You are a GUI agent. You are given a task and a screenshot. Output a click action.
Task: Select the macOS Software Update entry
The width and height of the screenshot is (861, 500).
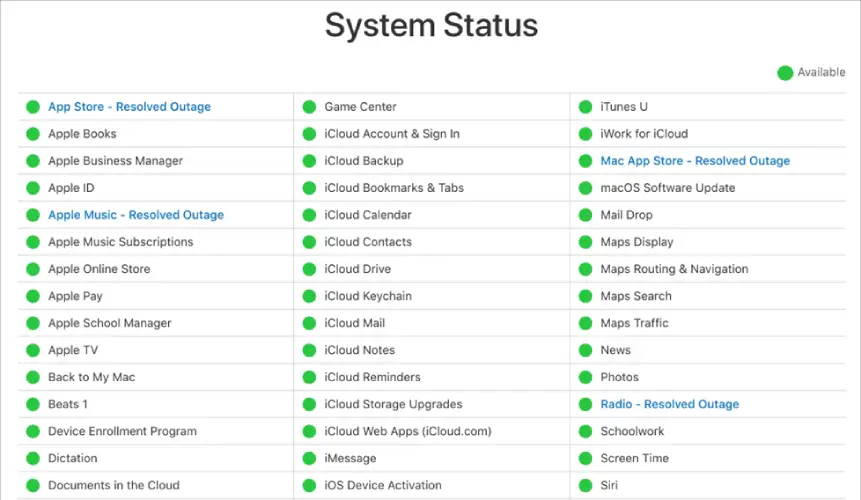667,188
